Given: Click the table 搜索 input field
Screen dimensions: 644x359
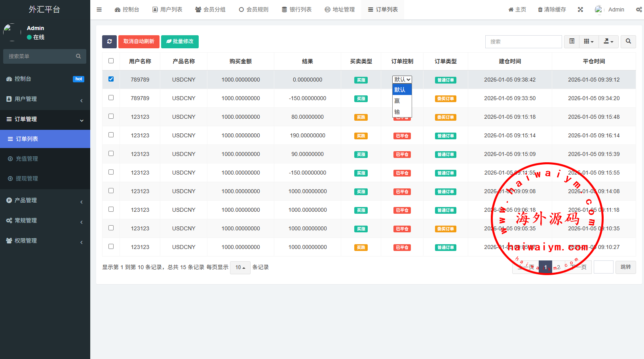Looking at the screenshot, I should click(x=523, y=42).
